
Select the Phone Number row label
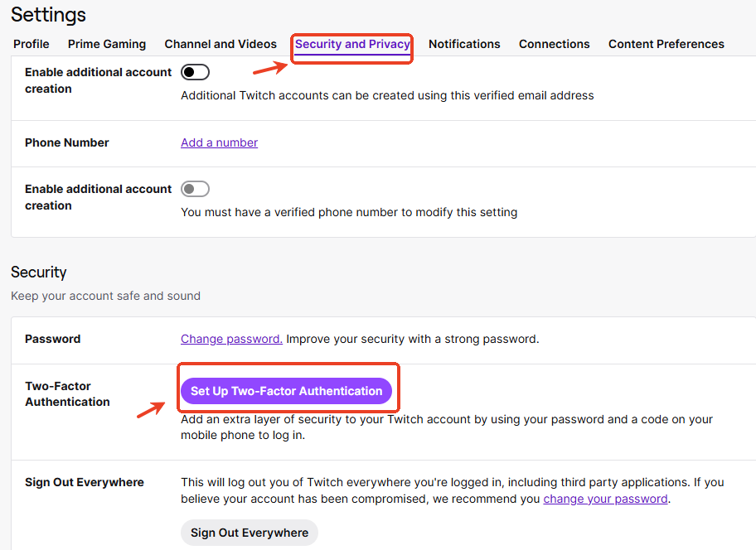coord(66,142)
